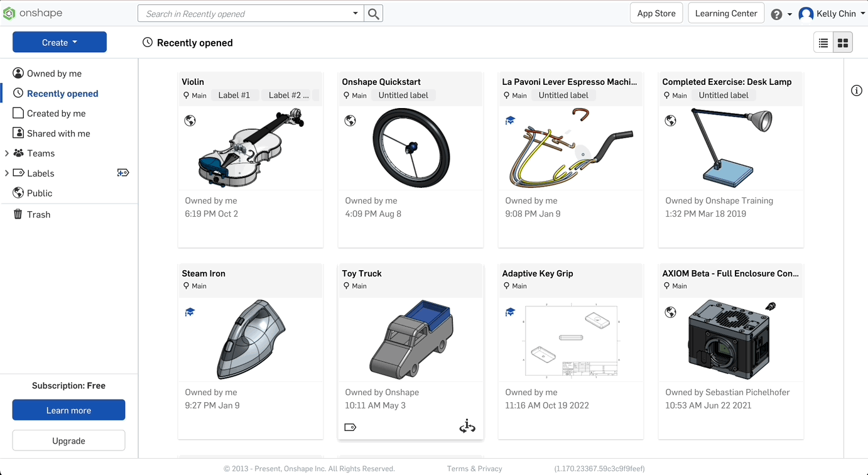The width and height of the screenshot is (868, 475).
Task: Open the details info panel icon
Action: pyautogui.click(x=857, y=90)
